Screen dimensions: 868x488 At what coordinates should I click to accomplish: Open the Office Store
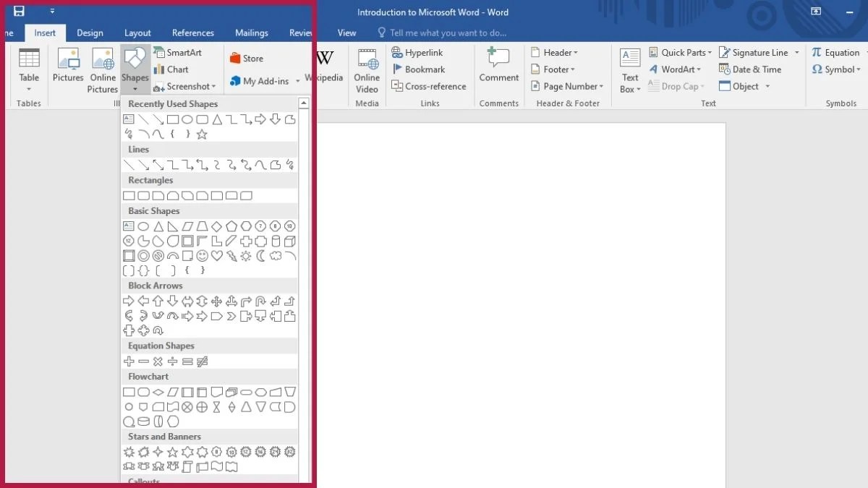(247, 59)
